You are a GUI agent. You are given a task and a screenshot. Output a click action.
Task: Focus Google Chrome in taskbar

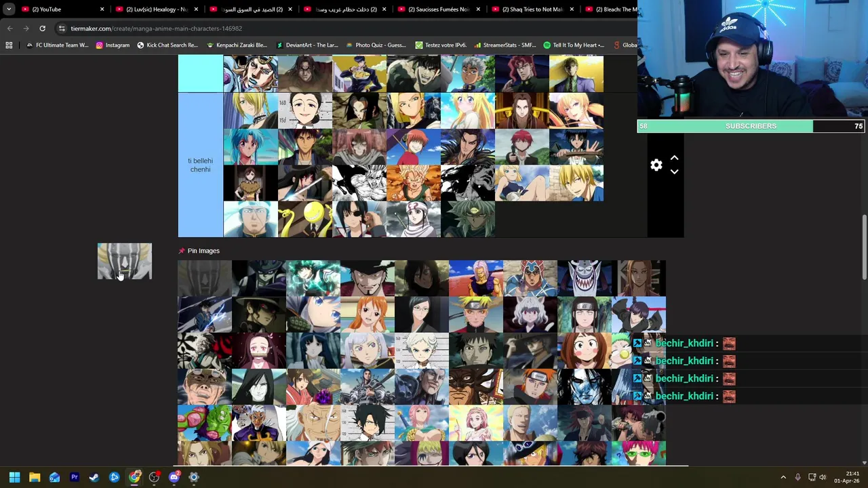tap(134, 477)
